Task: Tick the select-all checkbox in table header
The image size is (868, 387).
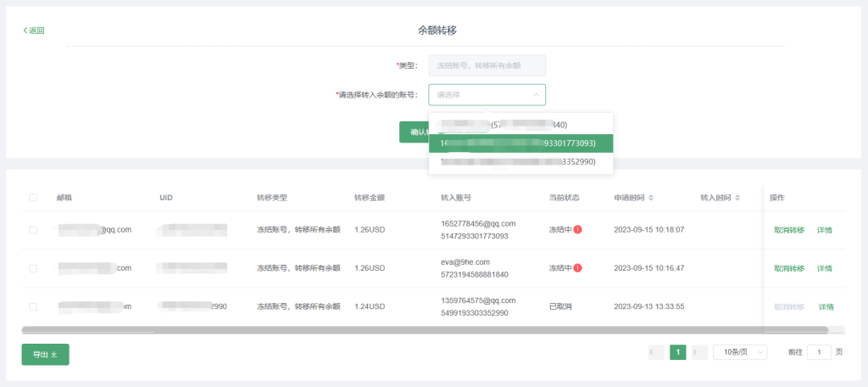Action: [x=33, y=198]
